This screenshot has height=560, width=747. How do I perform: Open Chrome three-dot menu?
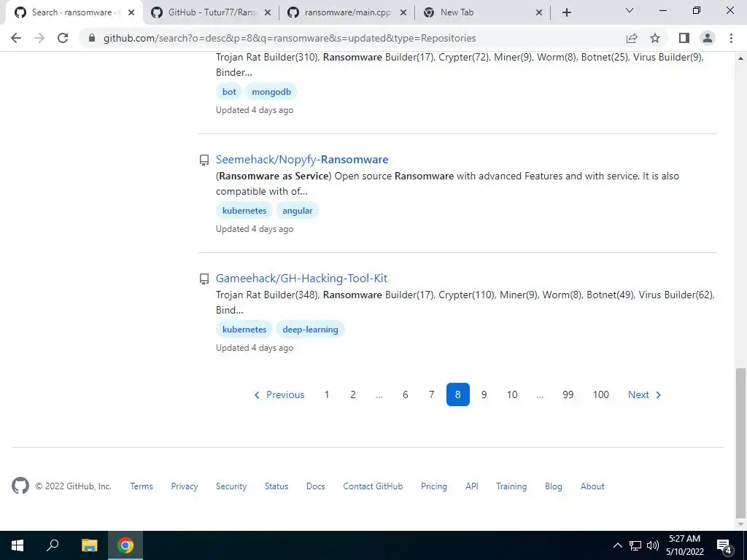pos(731,38)
